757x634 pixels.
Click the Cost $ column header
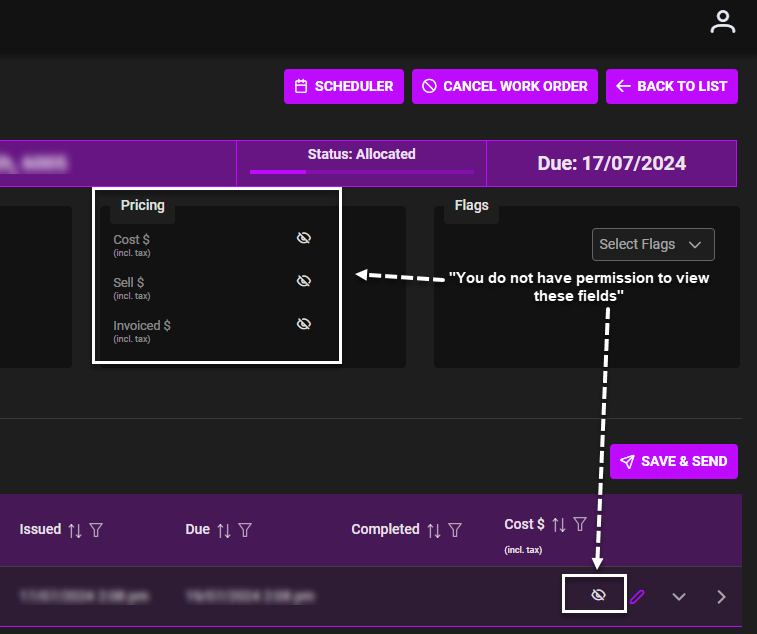pos(524,524)
